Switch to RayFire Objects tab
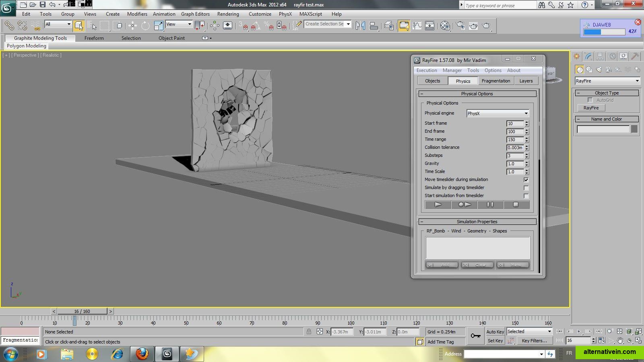The height and width of the screenshot is (362, 644). click(x=433, y=81)
